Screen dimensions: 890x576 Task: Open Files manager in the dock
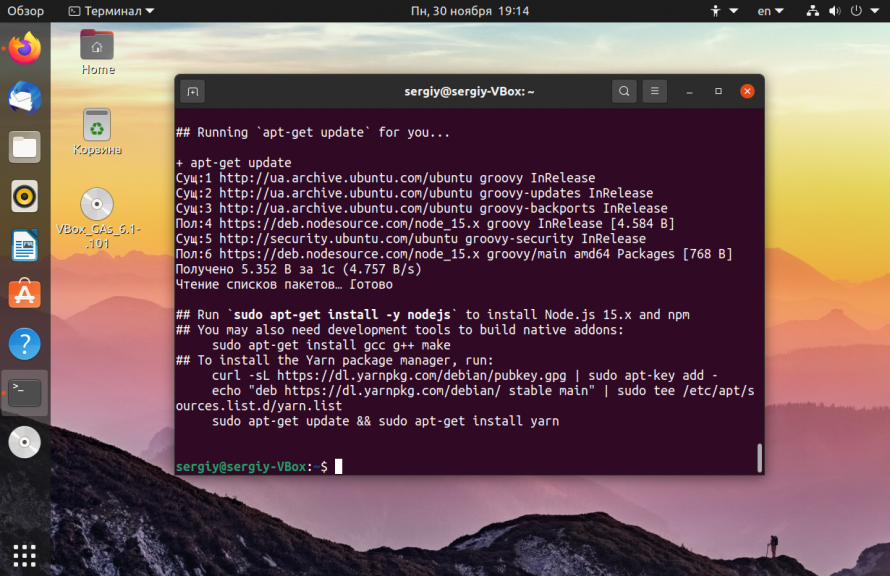pos(24,148)
